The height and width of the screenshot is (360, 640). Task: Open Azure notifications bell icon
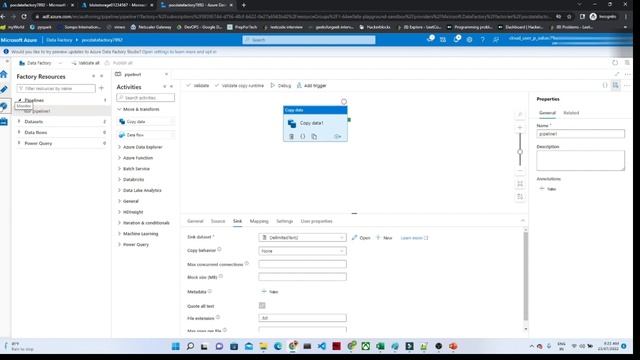456,40
